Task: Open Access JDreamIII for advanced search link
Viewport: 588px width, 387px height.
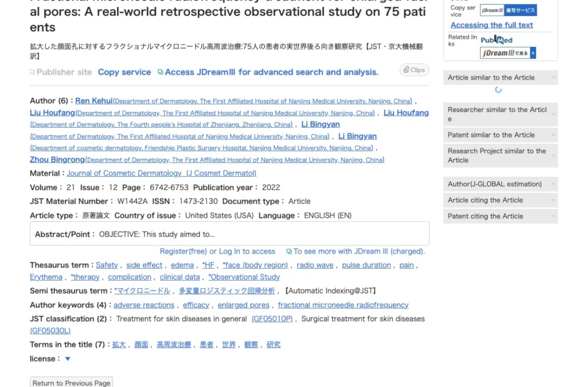Action: 271,72
